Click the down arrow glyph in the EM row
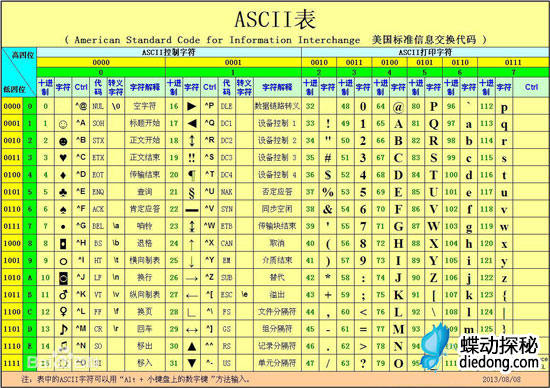 (192, 261)
